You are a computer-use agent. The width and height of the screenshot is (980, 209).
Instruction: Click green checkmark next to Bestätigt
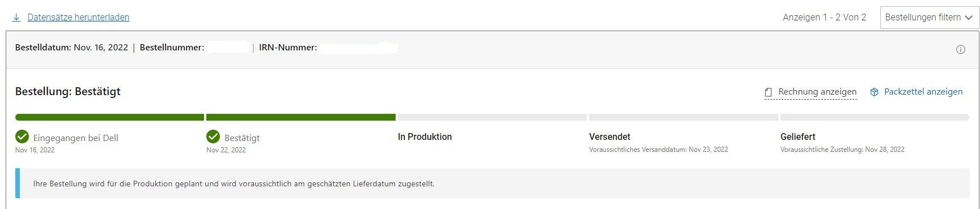click(213, 137)
